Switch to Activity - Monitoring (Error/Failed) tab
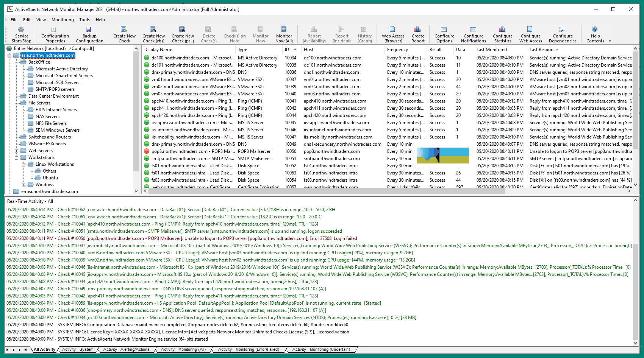Image resolution: width=644 pixels, height=358 pixels. click(249, 349)
